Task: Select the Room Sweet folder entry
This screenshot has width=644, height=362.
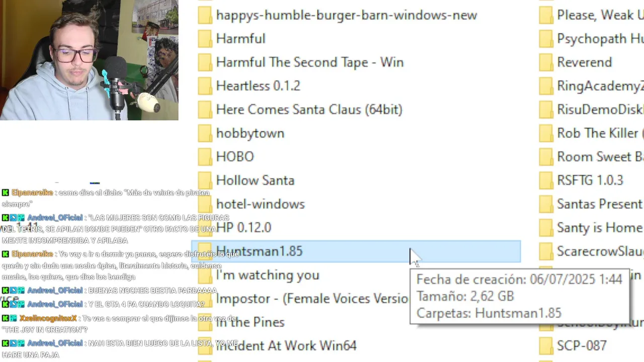Action: (591, 157)
